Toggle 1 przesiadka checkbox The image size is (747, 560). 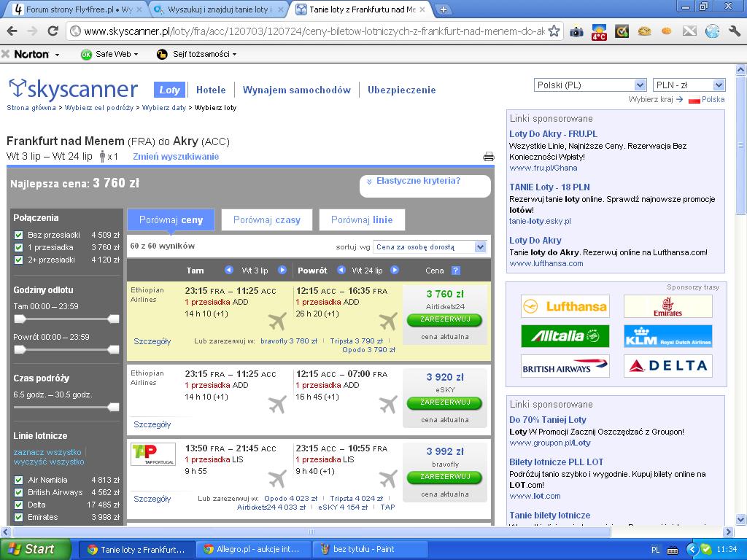tap(18, 247)
